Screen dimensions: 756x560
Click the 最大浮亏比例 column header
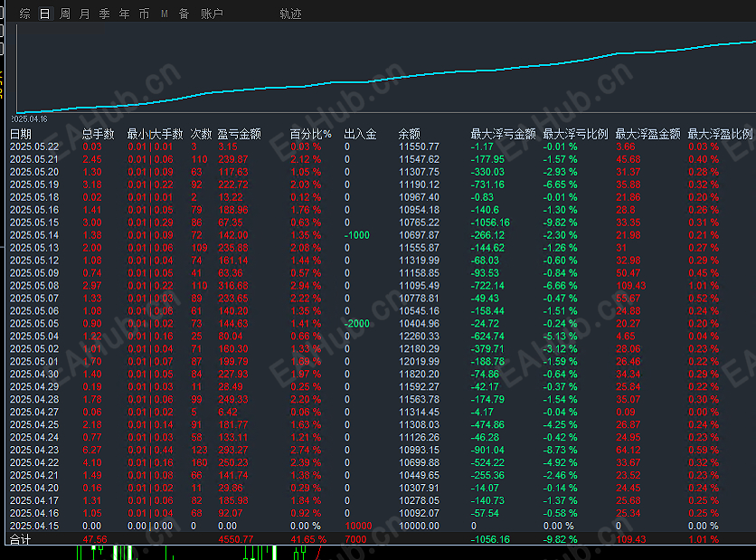pyautogui.click(x=576, y=134)
